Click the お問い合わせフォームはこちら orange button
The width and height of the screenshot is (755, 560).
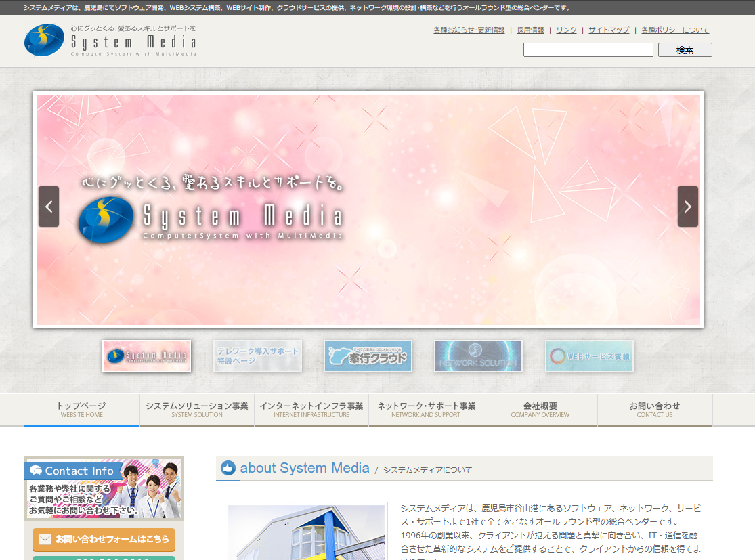click(x=104, y=539)
